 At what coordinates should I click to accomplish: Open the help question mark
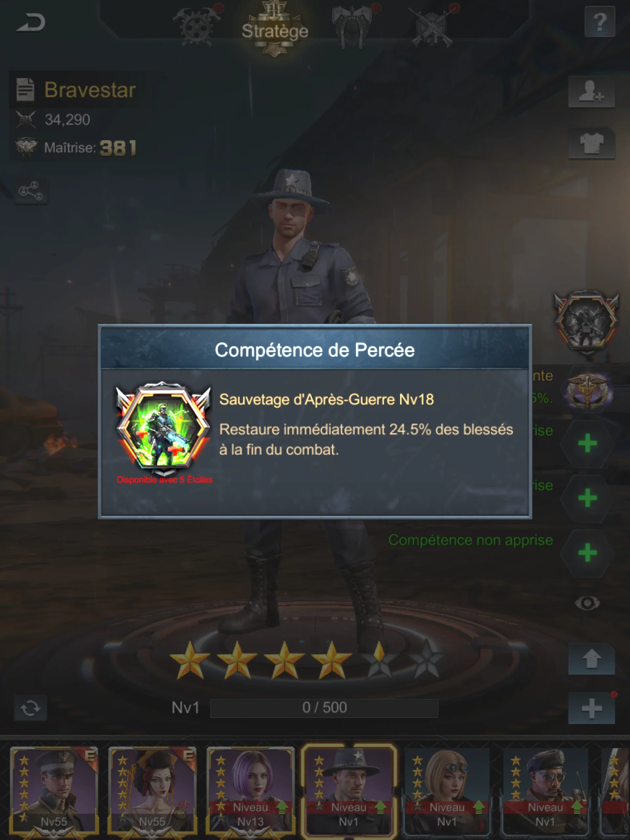tap(599, 22)
